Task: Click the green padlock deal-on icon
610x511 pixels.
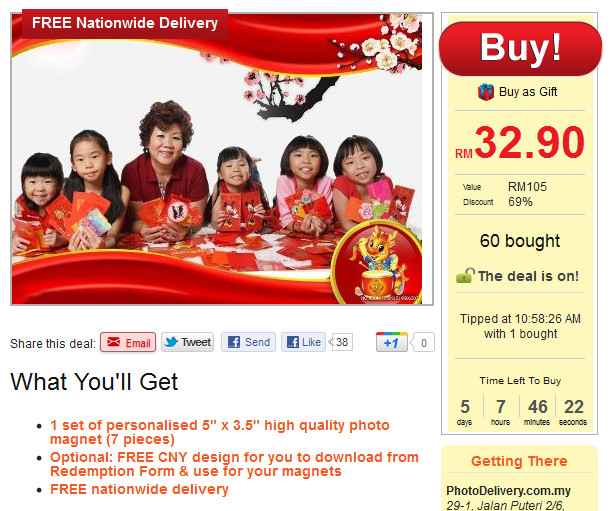Action: tap(465, 276)
